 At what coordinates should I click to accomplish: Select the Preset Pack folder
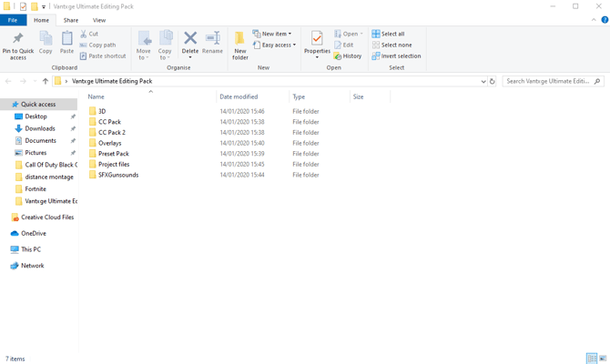tap(114, 154)
